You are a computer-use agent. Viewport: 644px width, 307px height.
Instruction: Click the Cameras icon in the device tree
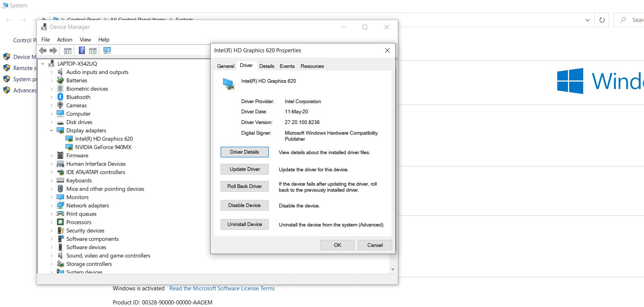click(60, 105)
